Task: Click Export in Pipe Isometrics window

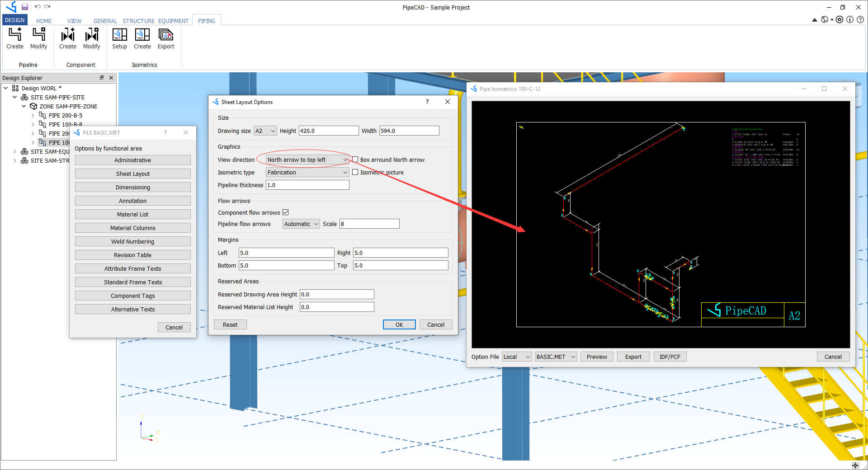Action: coord(633,357)
